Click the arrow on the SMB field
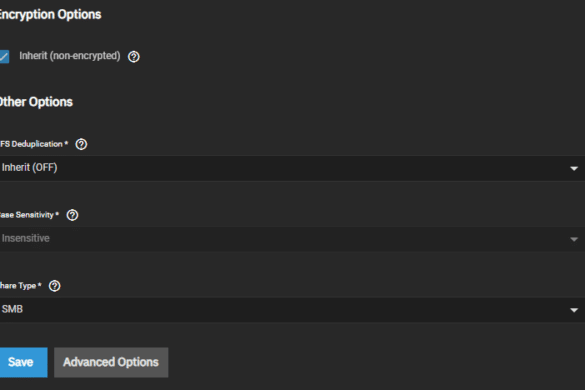 point(574,310)
